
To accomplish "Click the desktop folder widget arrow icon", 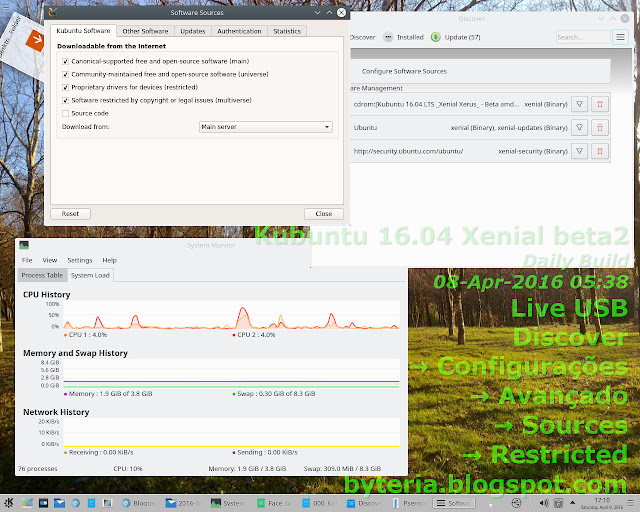I will pyautogui.click(x=35, y=40).
